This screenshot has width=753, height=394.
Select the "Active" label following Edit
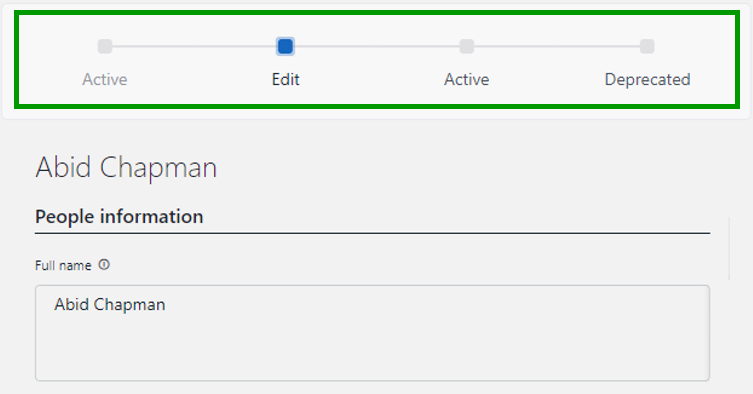pyautogui.click(x=466, y=79)
